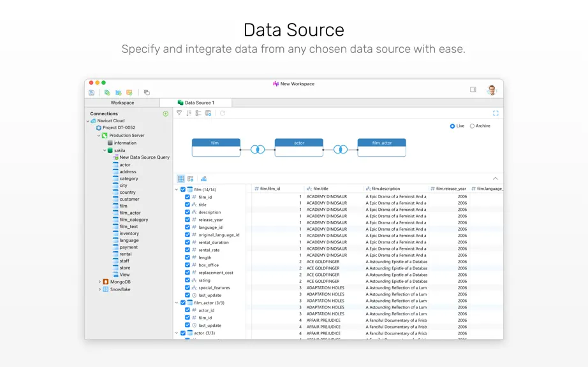Add a new connection with the plus icon
Image resolution: width=588 pixels, height=367 pixels.
click(165, 113)
